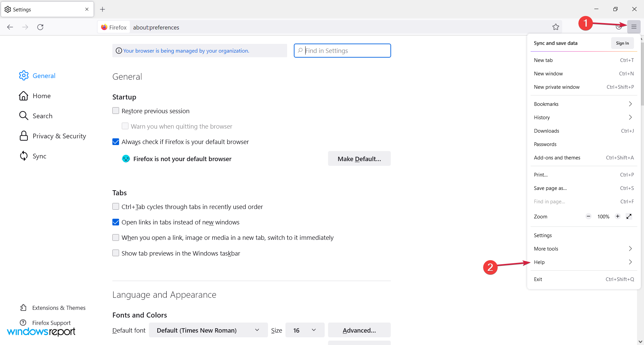Select the General gear icon in sidebar
644x345 pixels.
point(24,75)
